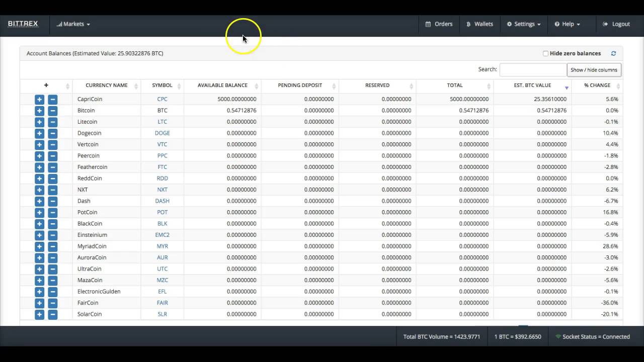Image resolution: width=644 pixels, height=362 pixels.
Task: Open the DOGE symbol link
Action: 162,133
